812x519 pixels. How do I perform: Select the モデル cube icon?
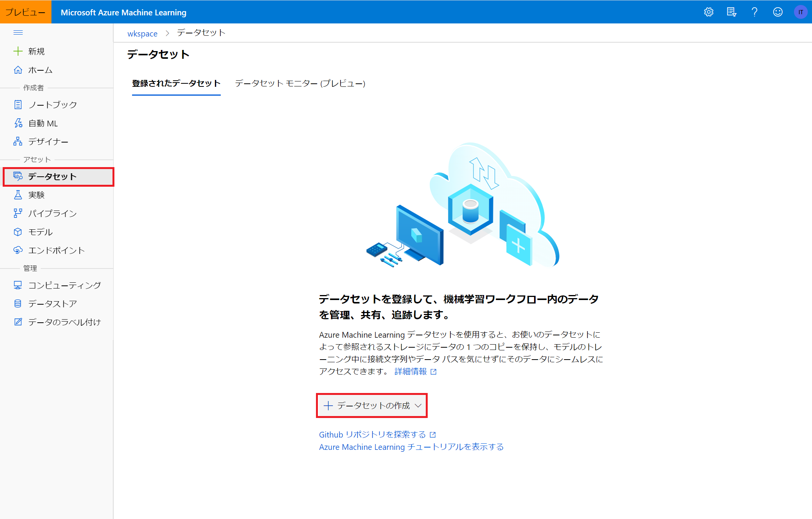click(x=18, y=232)
